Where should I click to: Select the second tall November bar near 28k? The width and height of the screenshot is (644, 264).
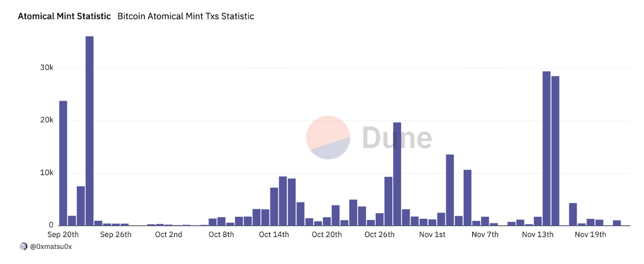555,151
